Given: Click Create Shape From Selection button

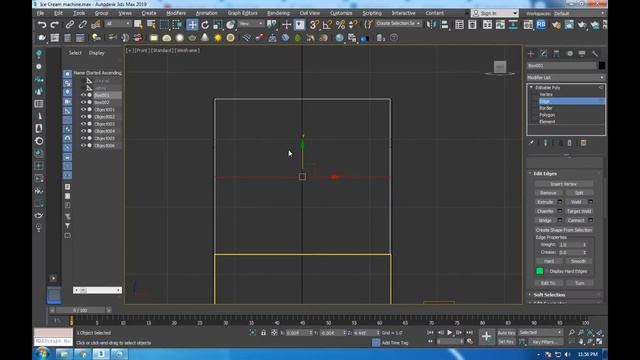Looking at the screenshot, I should [x=564, y=230].
